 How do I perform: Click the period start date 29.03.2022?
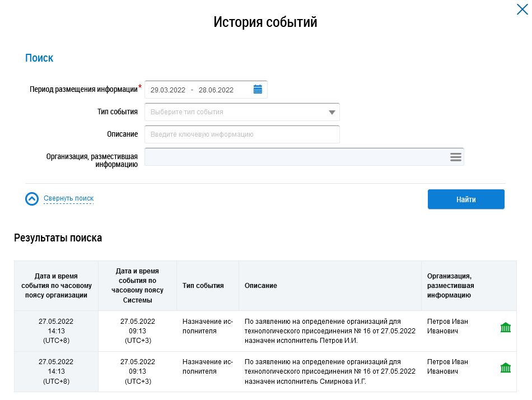coord(167,90)
